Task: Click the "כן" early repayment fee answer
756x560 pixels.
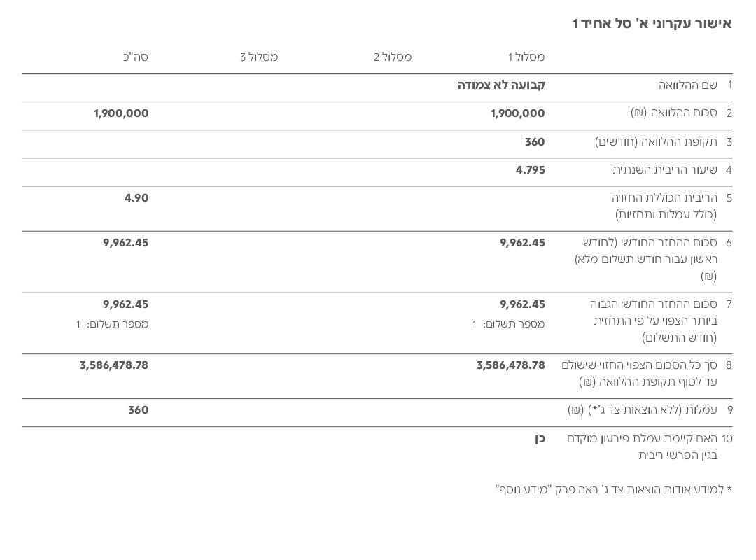Action: click(x=540, y=439)
